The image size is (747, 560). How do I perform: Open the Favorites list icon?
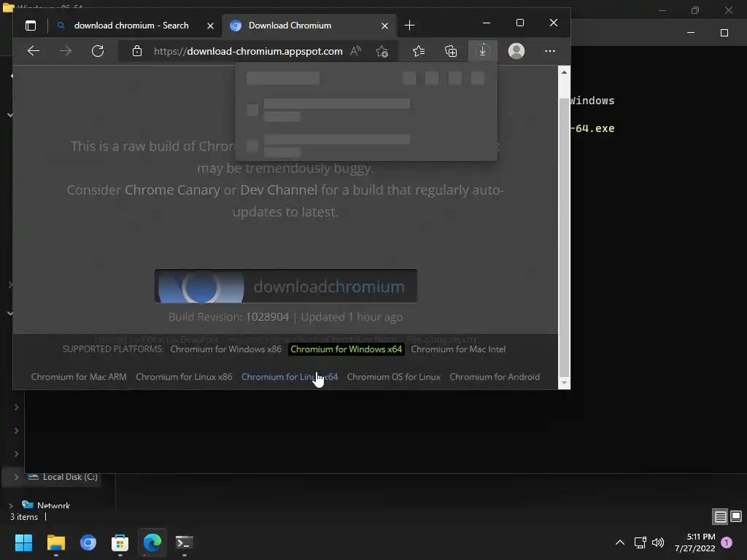point(419,51)
